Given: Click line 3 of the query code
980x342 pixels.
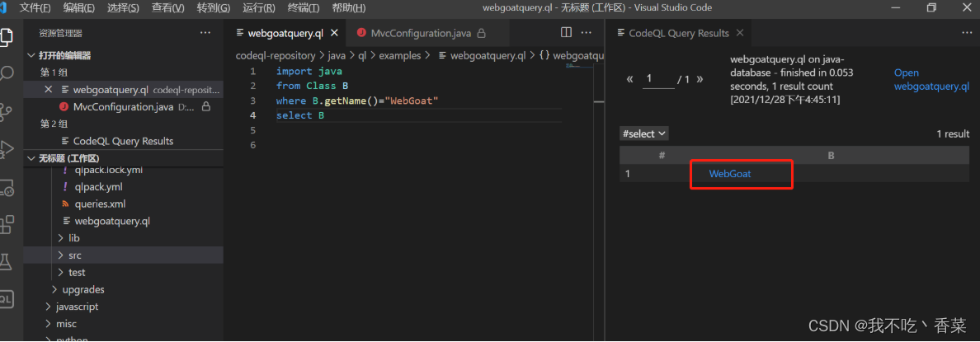Looking at the screenshot, I should [x=357, y=101].
